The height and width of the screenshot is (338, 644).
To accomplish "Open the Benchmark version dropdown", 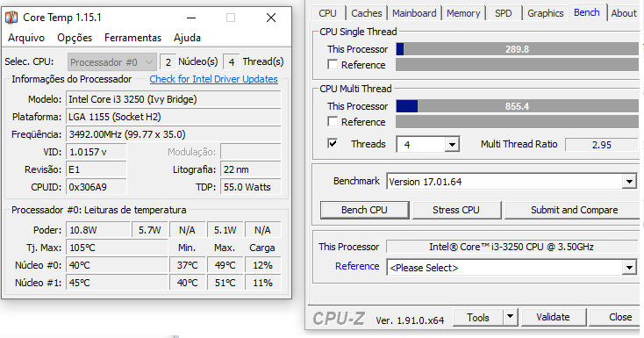I will coord(629,182).
